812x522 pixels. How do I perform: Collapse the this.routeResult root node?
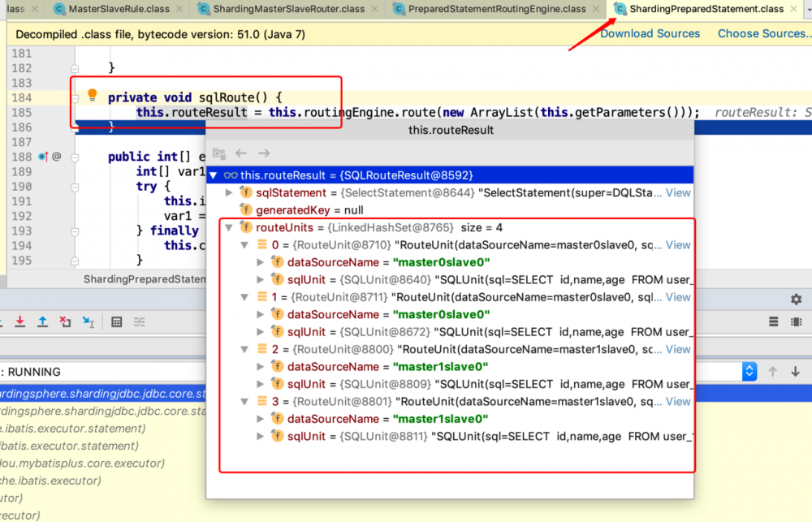(x=214, y=175)
